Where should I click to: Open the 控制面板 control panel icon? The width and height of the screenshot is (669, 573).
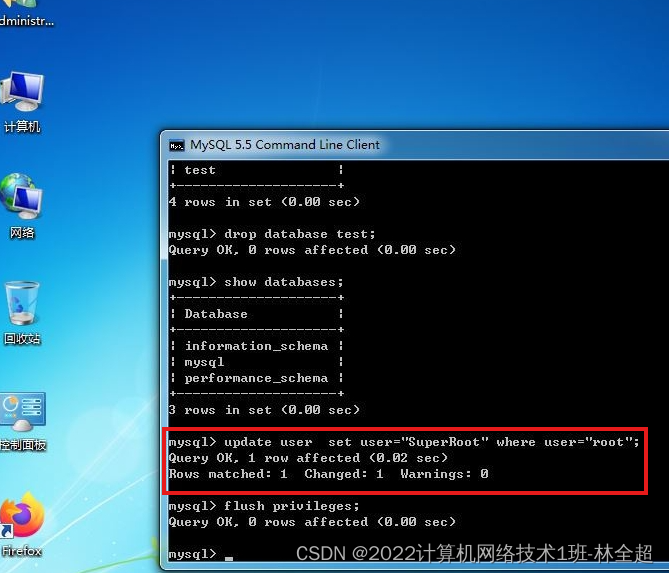(23, 422)
